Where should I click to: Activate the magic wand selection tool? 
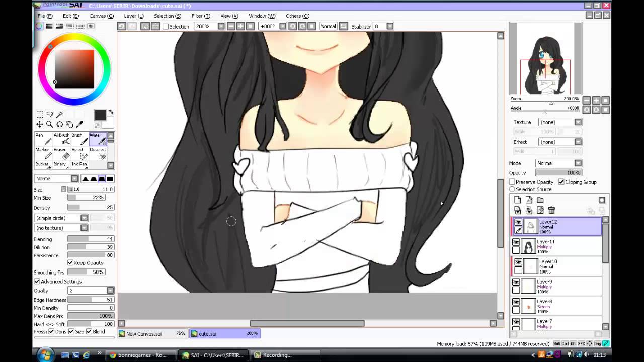pyautogui.click(x=59, y=115)
